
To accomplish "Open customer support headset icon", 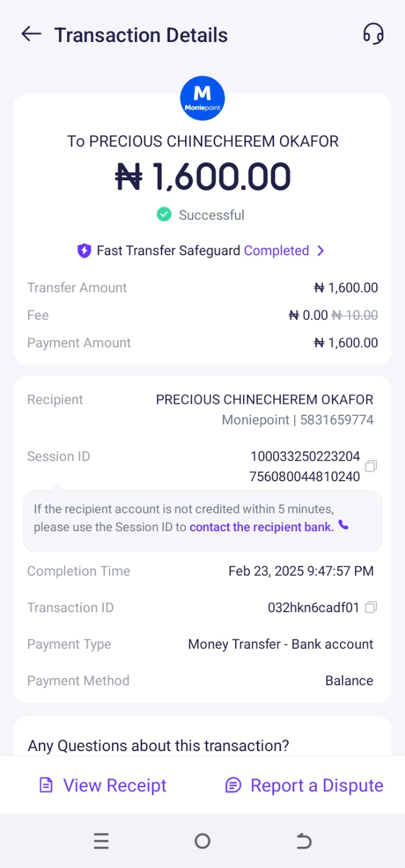I will point(373,34).
